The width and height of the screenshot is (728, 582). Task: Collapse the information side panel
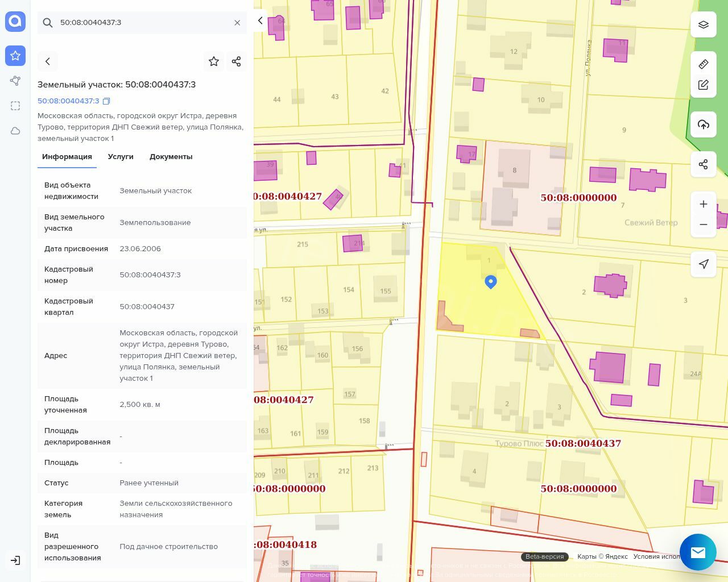[x=260, y=20]
